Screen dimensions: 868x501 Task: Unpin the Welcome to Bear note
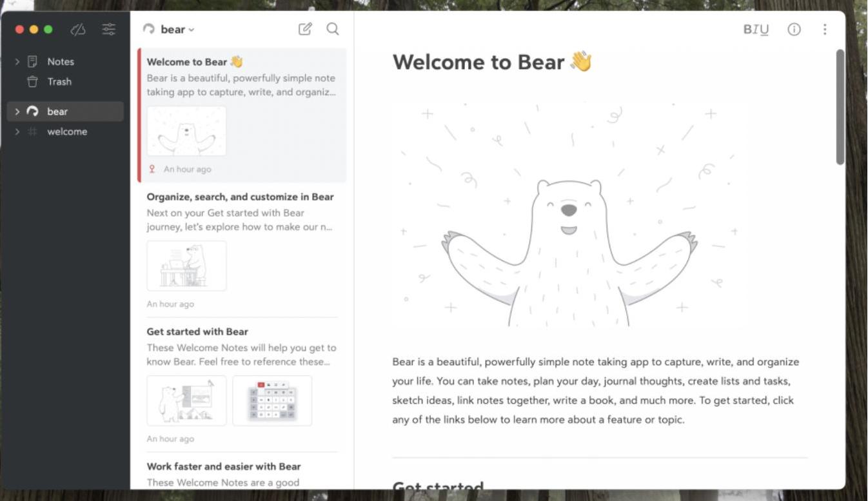tap(152, 168)
